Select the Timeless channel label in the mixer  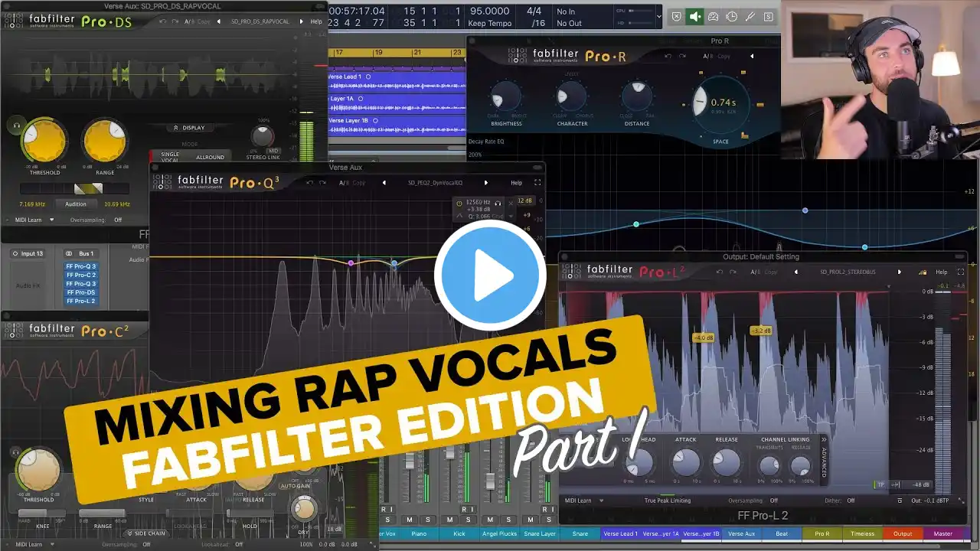pyautogui.click(x=862, y=533)
